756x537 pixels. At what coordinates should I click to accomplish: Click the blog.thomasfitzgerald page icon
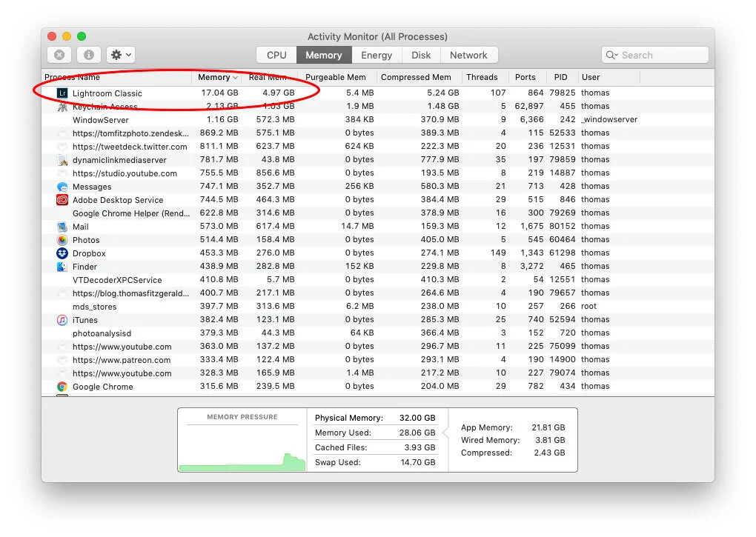62,293
